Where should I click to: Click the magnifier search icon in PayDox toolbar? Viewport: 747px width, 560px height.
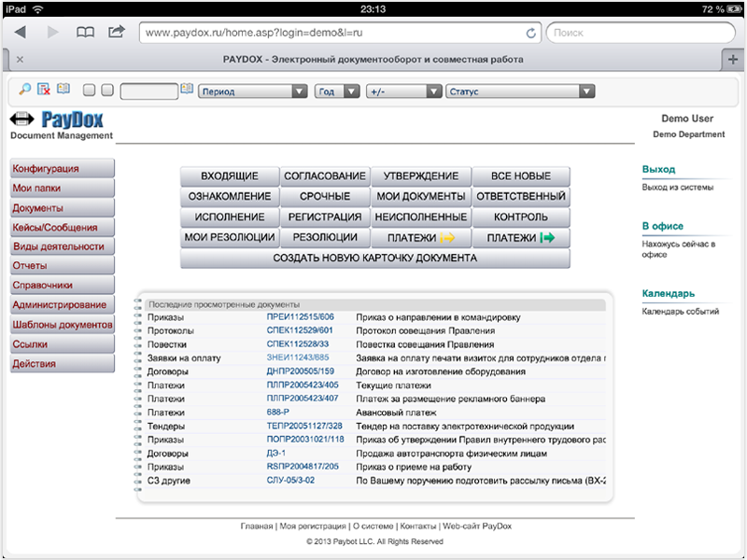click(25, 91)
